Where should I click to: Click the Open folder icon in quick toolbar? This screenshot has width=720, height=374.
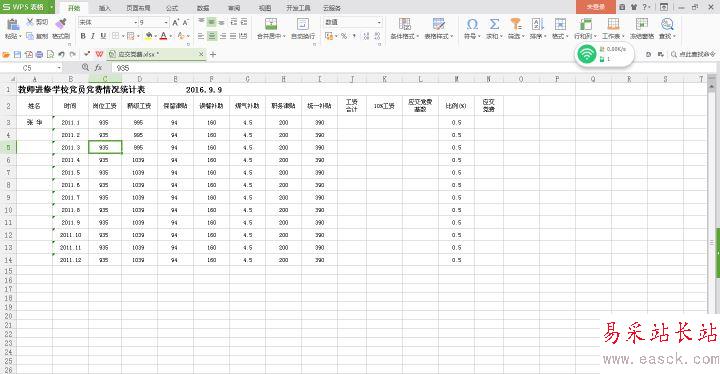coord(6,54)
